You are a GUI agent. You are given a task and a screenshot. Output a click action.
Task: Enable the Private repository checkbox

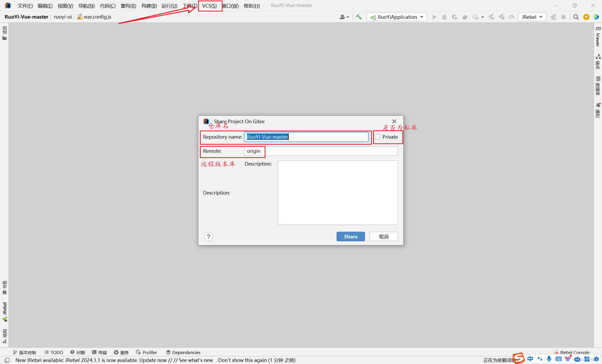378,137
